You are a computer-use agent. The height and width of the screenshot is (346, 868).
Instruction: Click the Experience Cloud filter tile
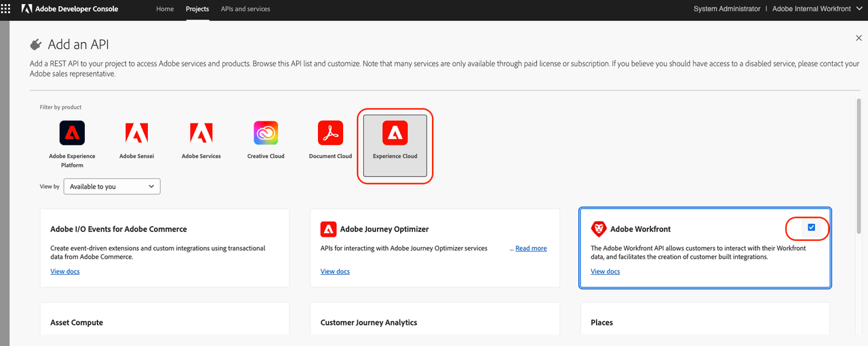[x=395, y=146]
